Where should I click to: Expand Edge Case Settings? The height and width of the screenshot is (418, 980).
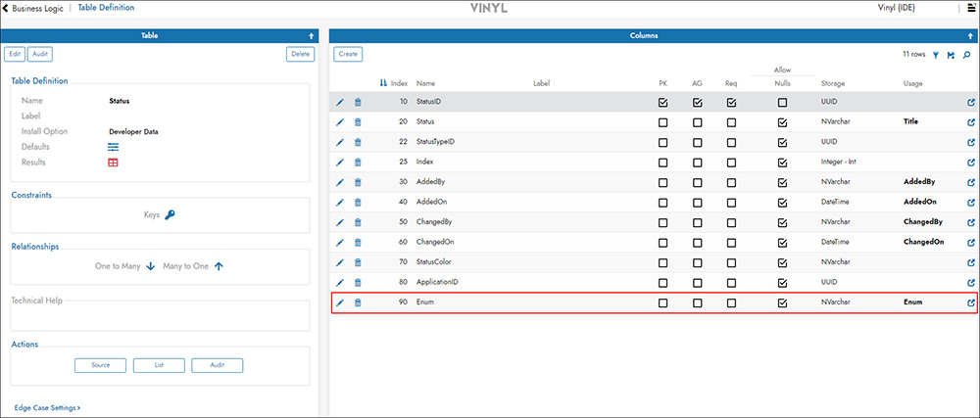[x=47, y=407]
